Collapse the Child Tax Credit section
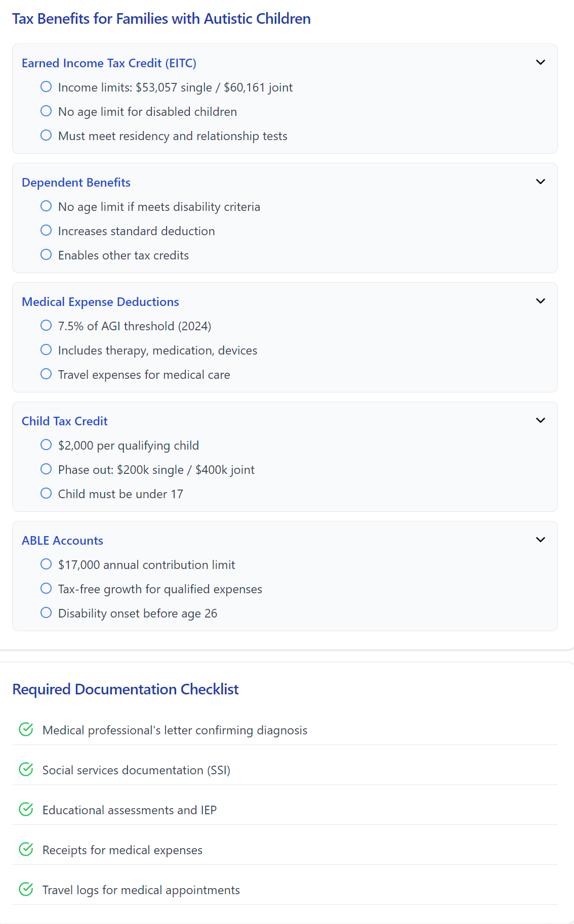The image size is (574, 924). click(540, 420)
